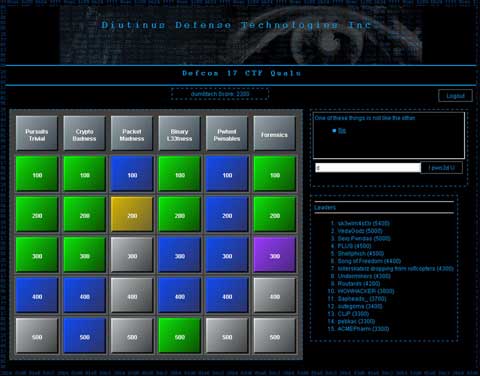Open the challenge file link in the description
The height and width of the screenshot is (376, 480).
click(x=342, y=131)
